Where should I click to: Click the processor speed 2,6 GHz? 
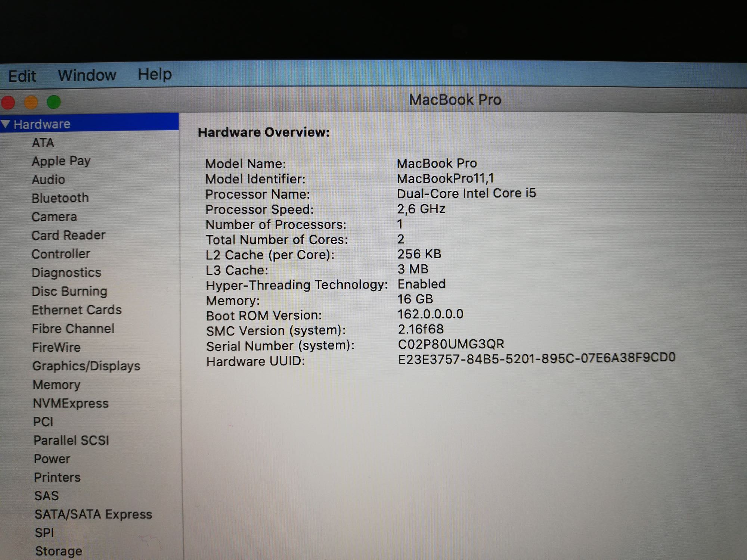point(421,209)
